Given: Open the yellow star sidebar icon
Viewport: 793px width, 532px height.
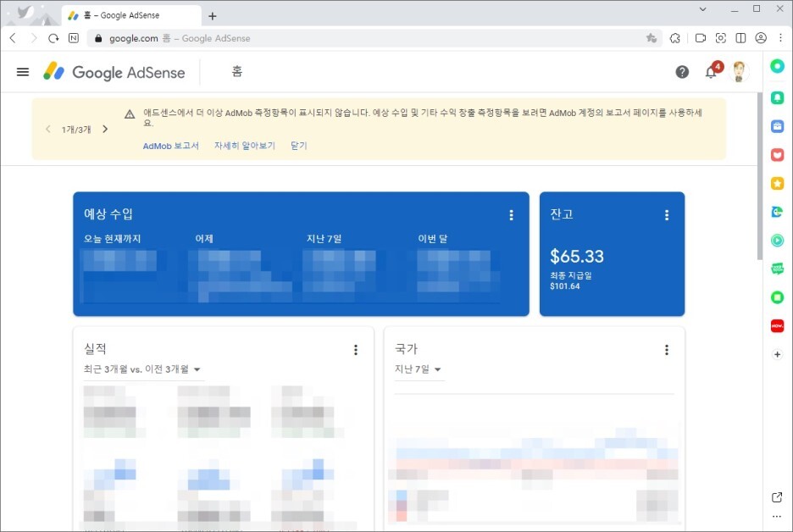Looking at the screenshot, I should click(x=777, y=183).
